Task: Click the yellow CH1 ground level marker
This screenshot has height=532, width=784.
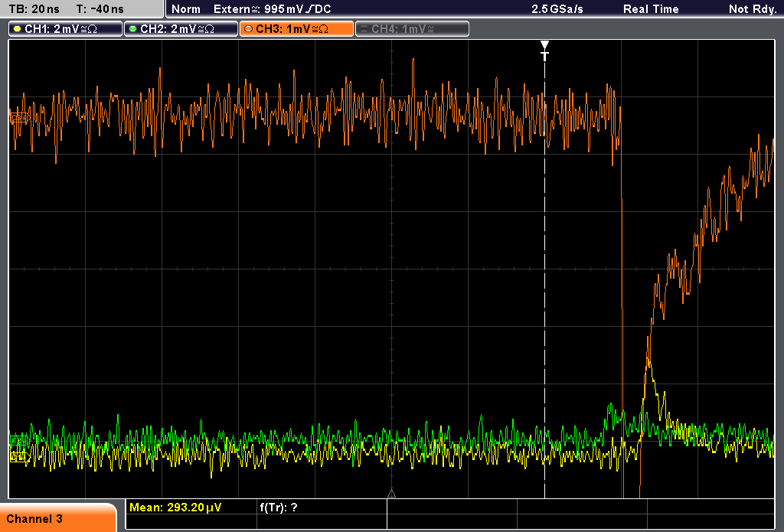Action: point(20,456)
